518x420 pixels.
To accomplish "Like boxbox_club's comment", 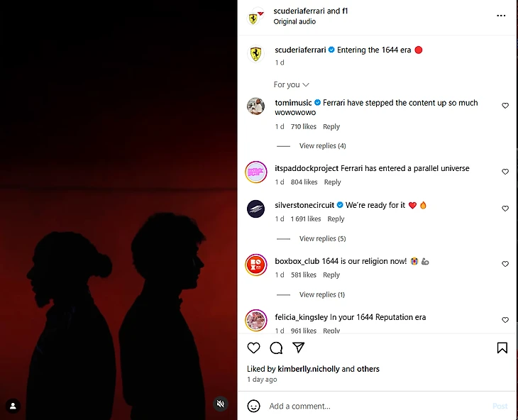I will (x=505, y=264).
